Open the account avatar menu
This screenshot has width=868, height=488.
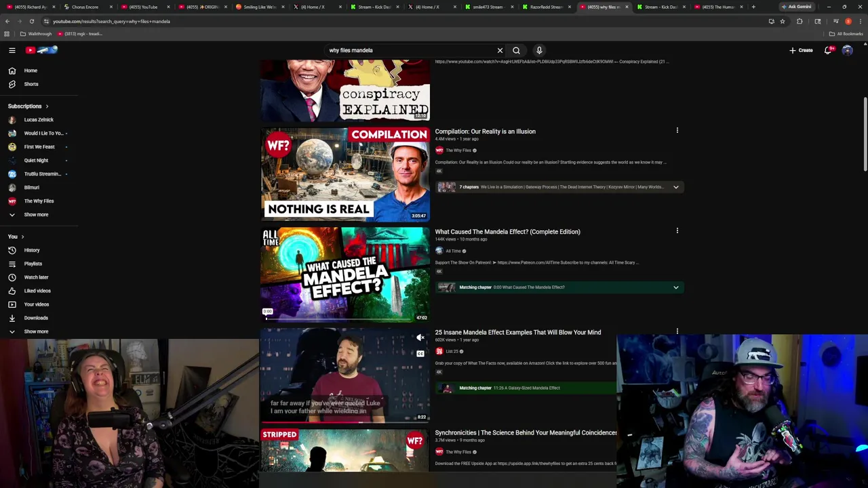pos(847,50)
